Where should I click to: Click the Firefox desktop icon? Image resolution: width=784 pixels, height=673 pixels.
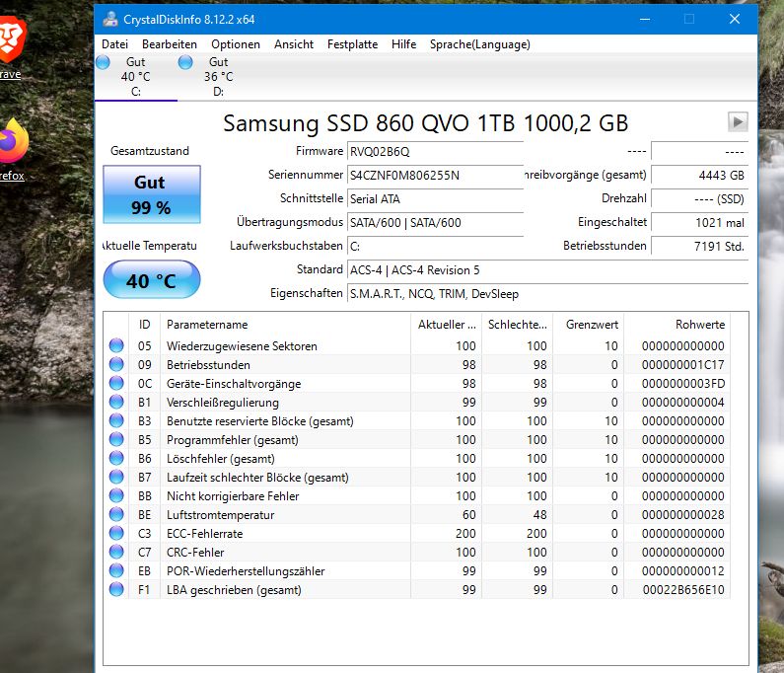coord(13,149)
